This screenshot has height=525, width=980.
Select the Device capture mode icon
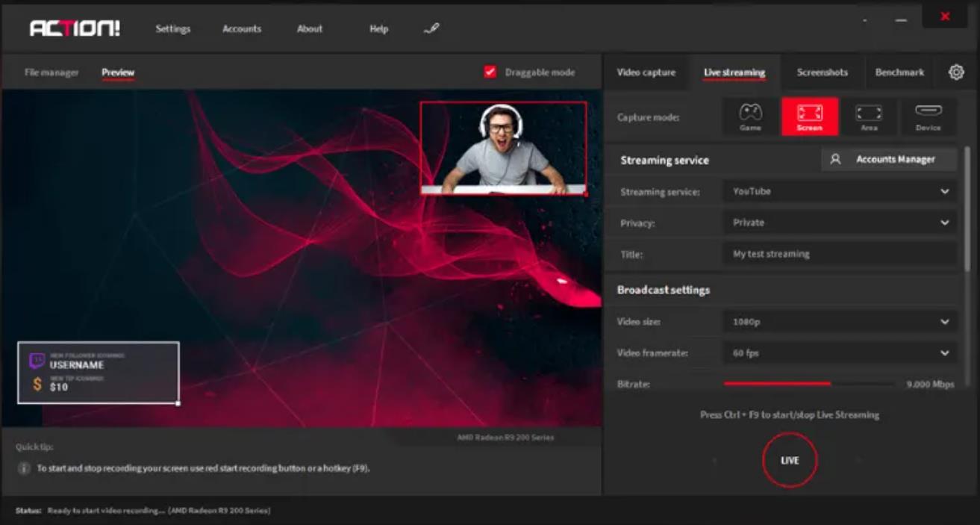[x=928, y=117]
